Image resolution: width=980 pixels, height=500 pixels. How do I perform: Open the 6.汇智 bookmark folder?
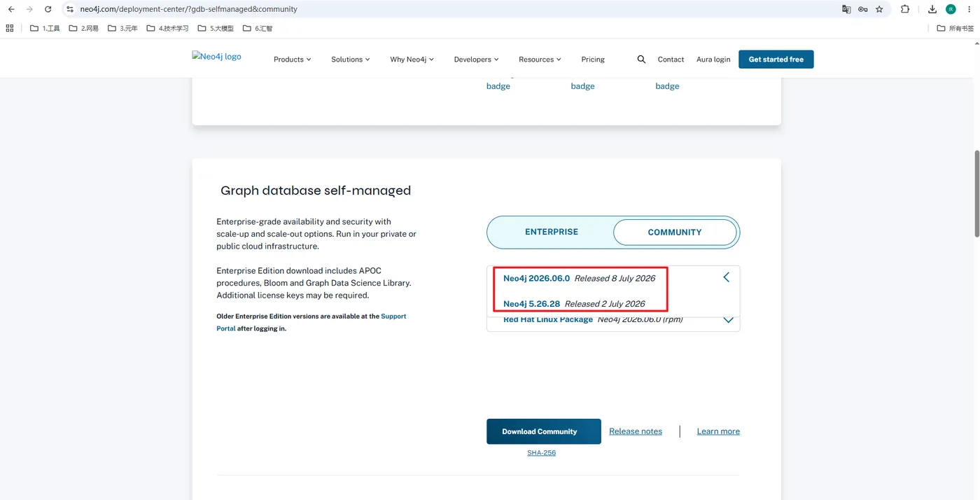[257, 29]
